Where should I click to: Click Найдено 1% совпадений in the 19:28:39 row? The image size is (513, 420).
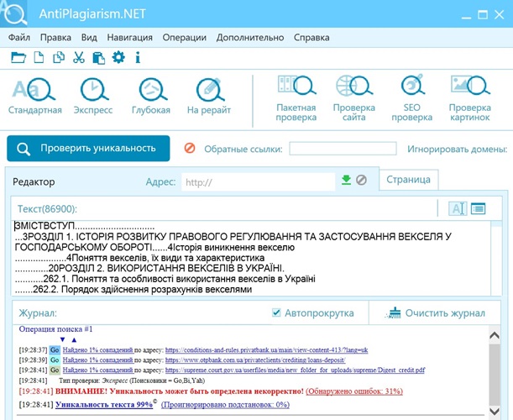98,360
